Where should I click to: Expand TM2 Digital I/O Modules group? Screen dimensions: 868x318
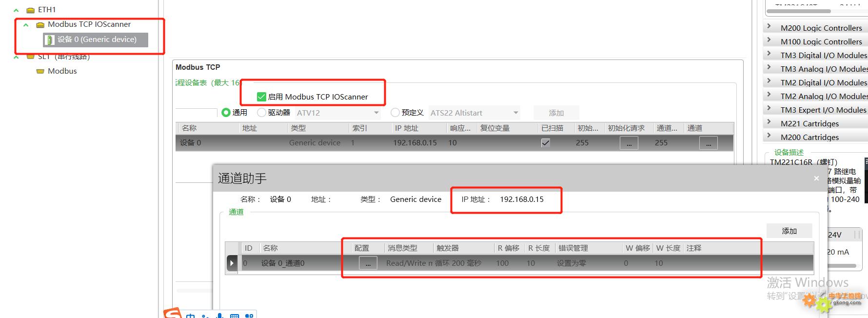[x=769, y=81]
